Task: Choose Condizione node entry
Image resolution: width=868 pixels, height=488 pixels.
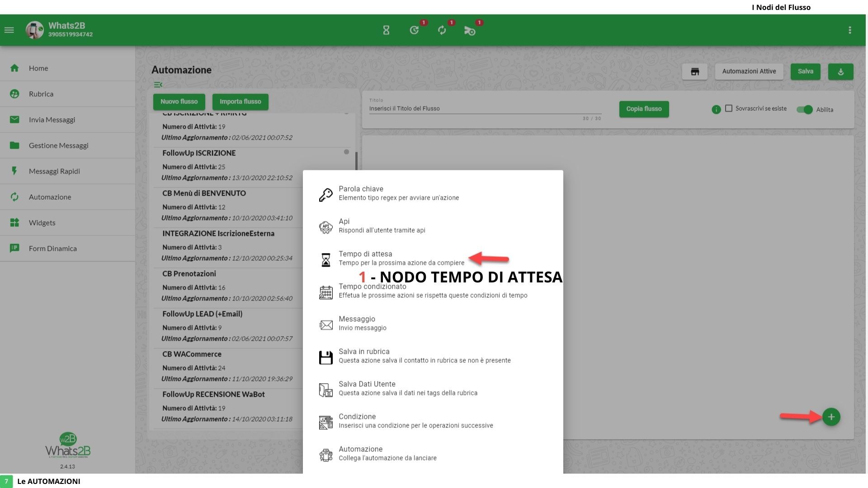Action: 433,422
